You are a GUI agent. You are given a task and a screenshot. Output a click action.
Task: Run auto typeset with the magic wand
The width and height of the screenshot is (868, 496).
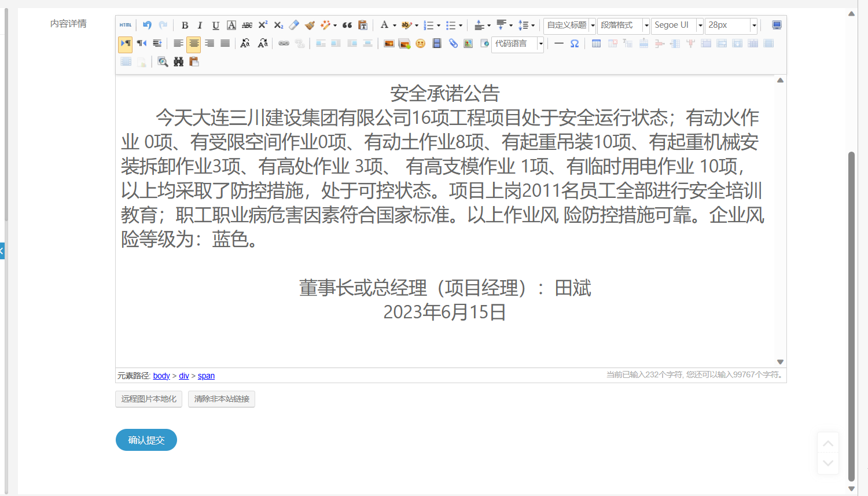click(326, 25)
